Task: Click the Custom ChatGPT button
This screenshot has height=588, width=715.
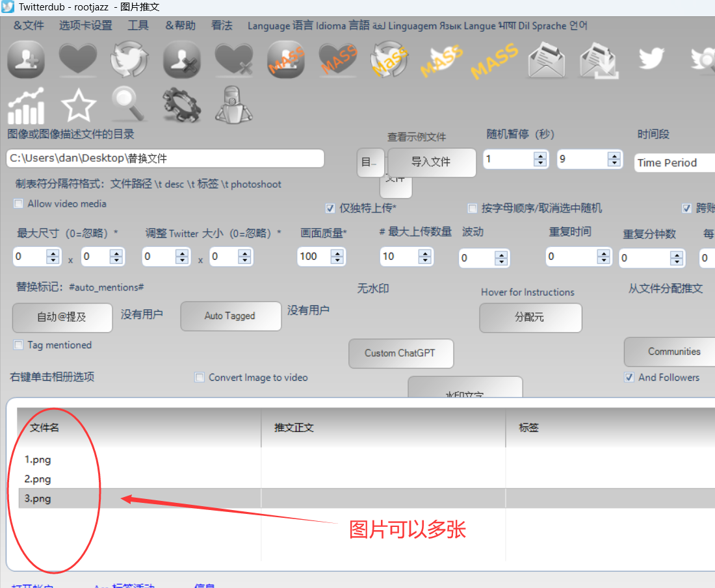Action: [x=400, y=353]
